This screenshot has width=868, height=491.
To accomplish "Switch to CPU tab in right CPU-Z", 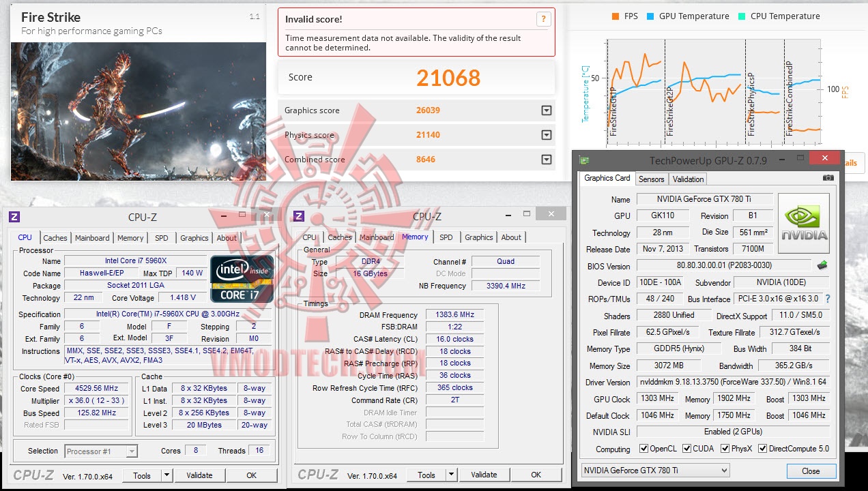I will [x=310, y=237].
